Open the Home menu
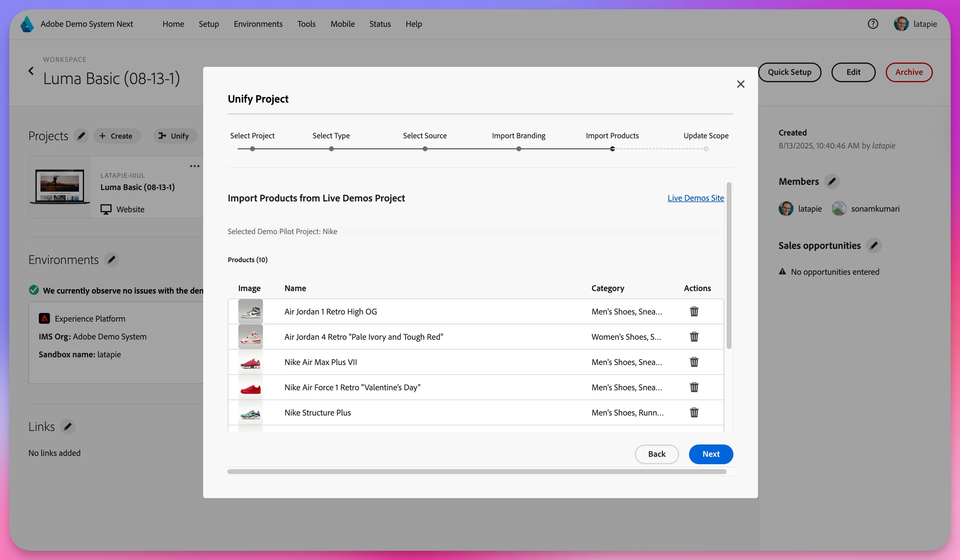 click(x=173, y=24)
